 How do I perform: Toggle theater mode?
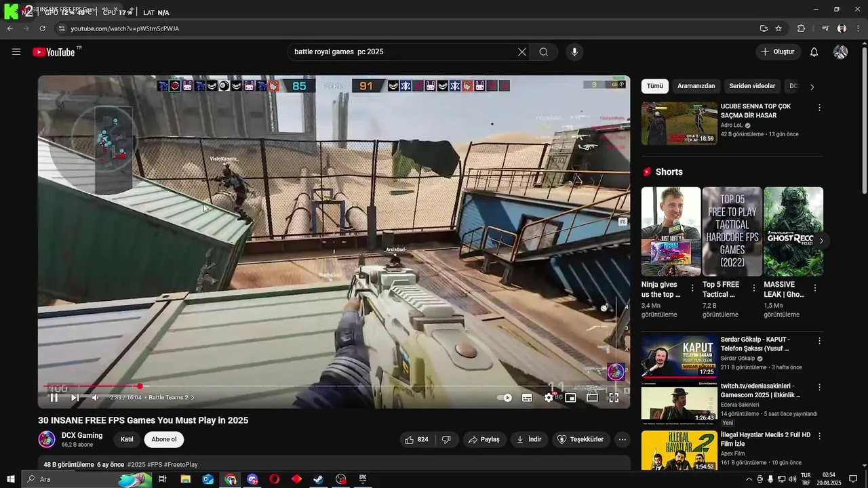[592, 398]
